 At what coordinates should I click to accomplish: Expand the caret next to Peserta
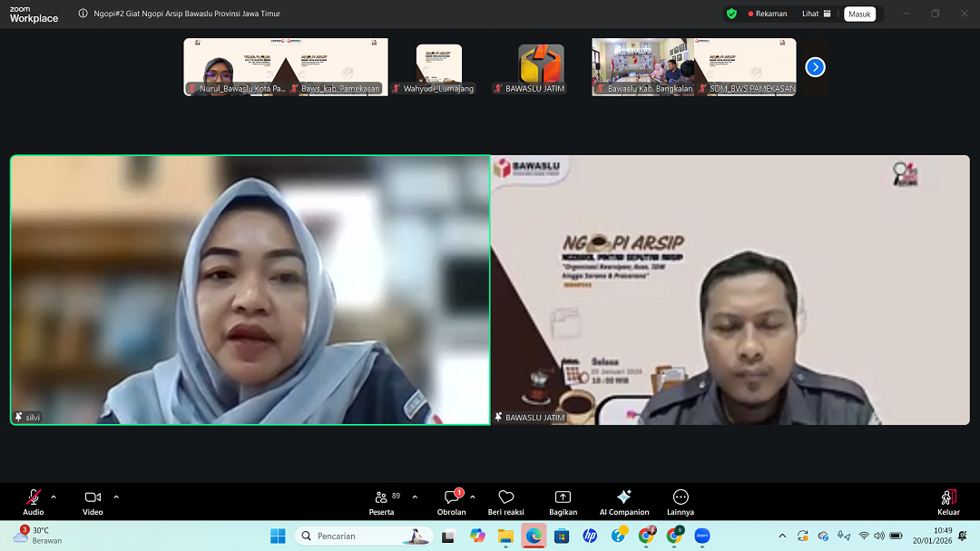click(415, 497)
